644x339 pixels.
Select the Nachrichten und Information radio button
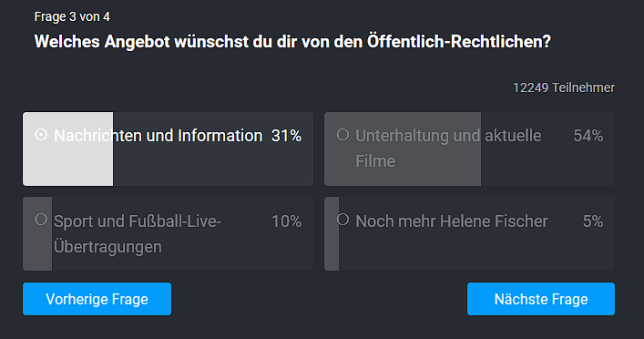pyautogui.click(x=41, y=134)
